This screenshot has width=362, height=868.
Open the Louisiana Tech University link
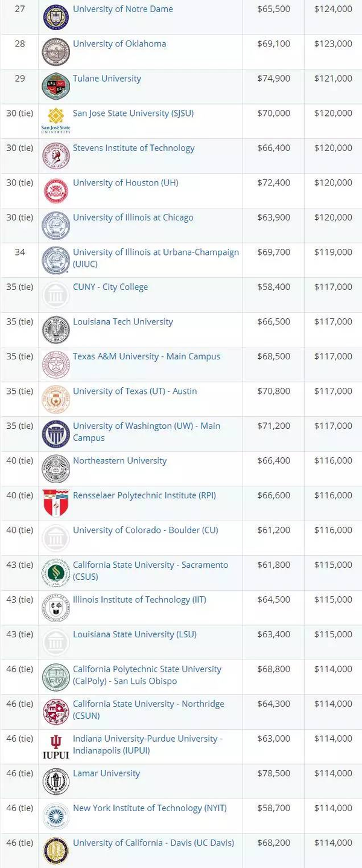point(123,321)
